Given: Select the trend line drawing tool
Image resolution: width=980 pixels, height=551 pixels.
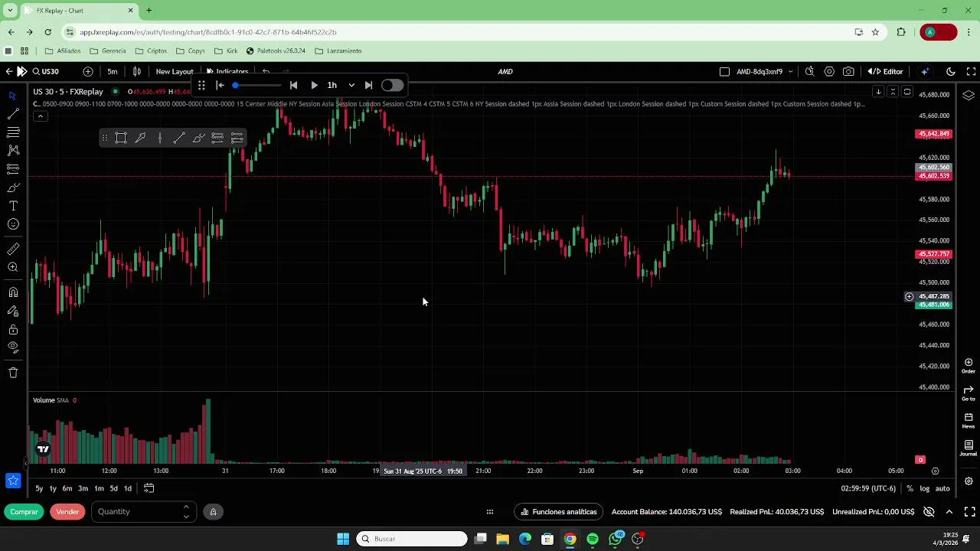Looking at the screenshot, I should (13, 114).
